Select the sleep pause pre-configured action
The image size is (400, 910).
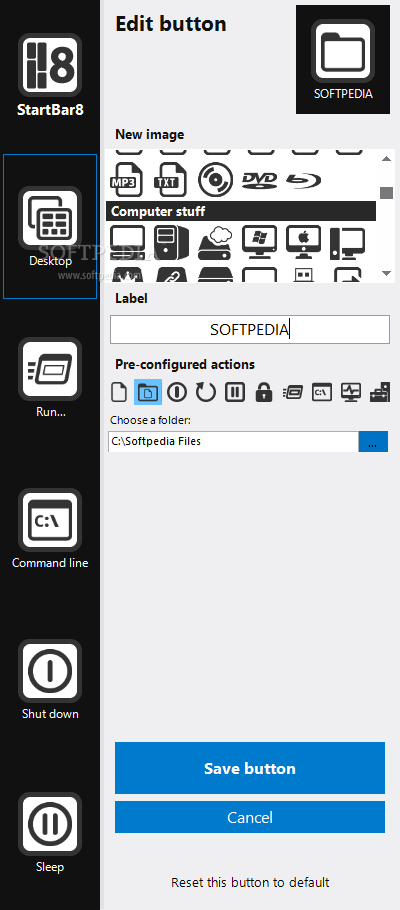pos(235,392)
